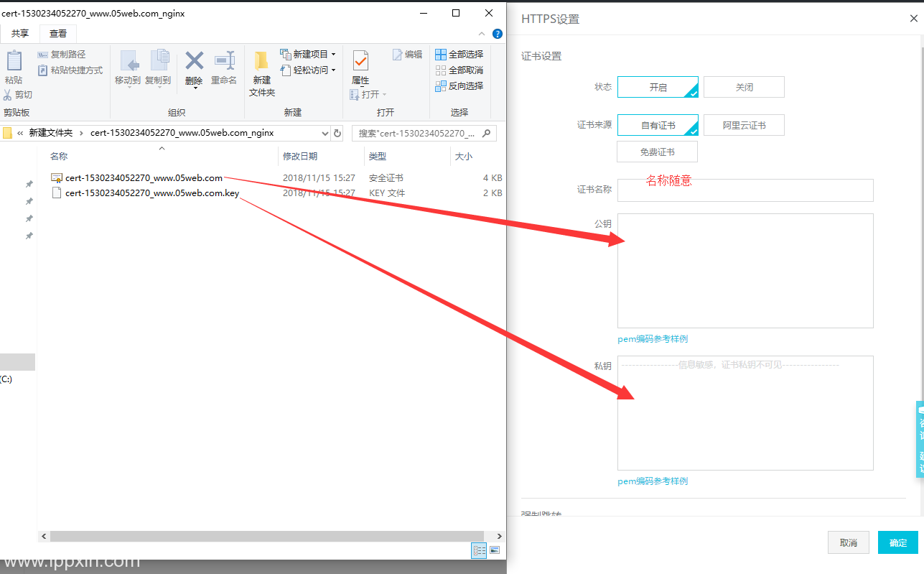Open file Properties (属性) icon

point(360,60)
